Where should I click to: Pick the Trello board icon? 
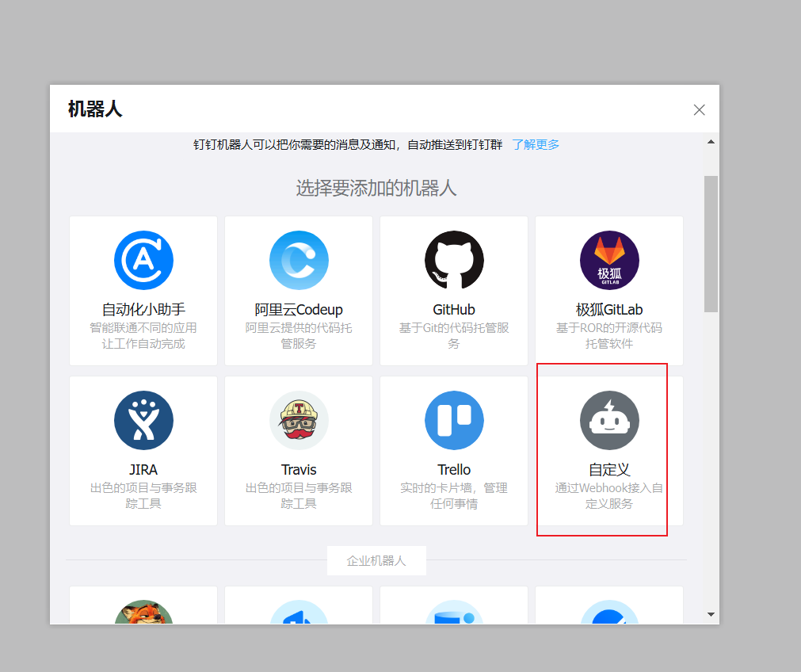pos(454,420)
